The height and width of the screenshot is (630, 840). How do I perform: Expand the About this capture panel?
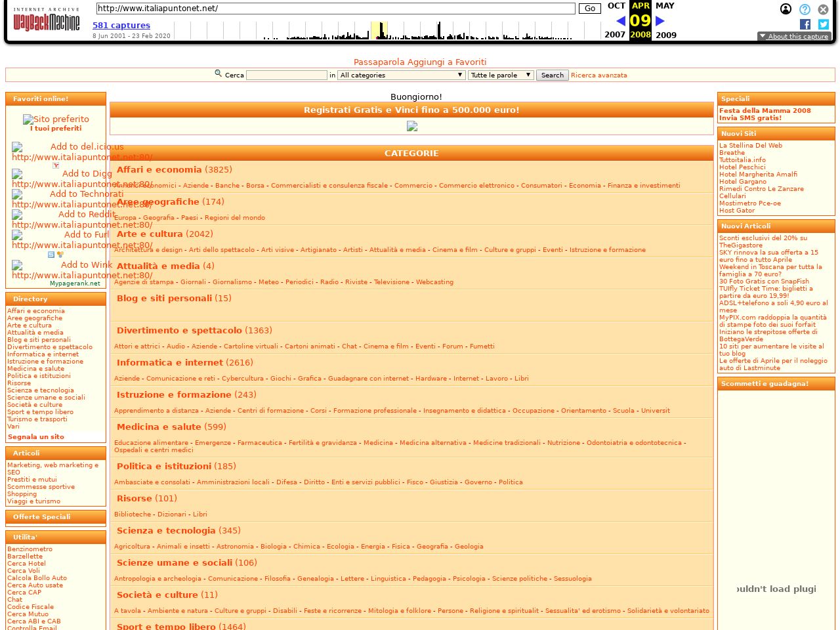pos(793,36)
